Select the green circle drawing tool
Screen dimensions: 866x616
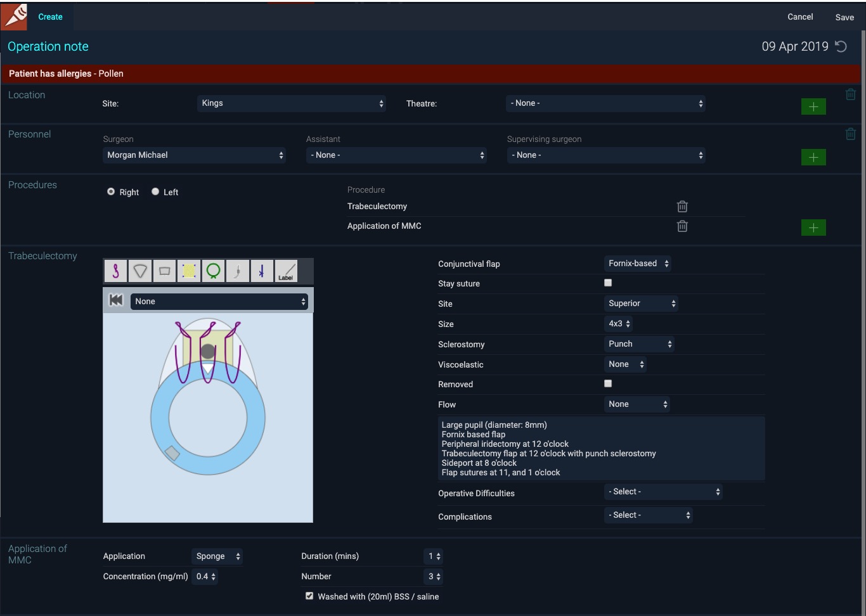[x=214, y=271]
